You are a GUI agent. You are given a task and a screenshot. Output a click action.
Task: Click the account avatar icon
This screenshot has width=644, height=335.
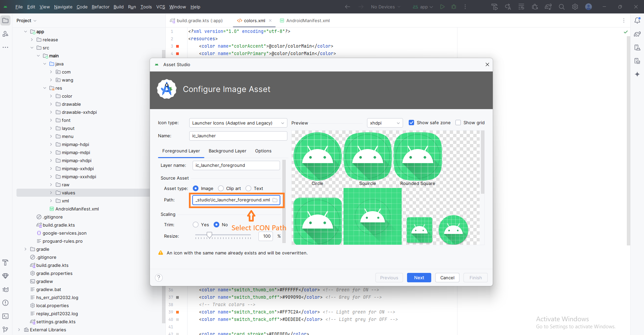coord(589,7)
